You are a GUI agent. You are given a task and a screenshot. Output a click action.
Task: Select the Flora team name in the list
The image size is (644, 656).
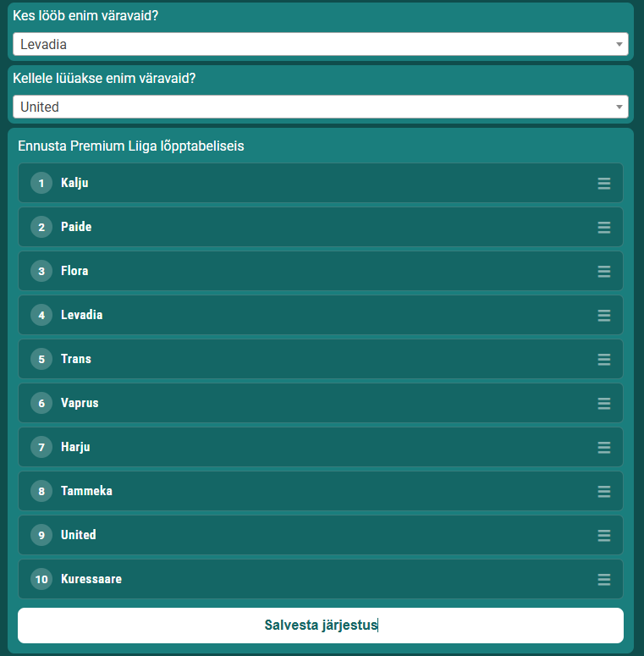tap(74, 271)
